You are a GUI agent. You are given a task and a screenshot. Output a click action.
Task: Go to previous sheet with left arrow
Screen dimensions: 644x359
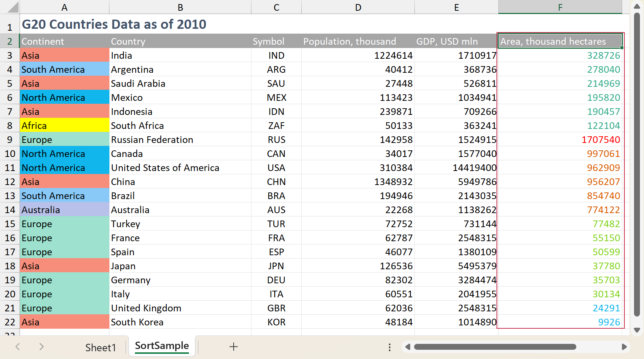point(17,346)
